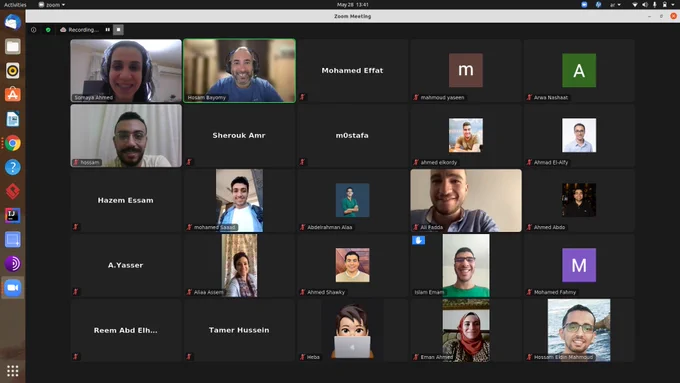Click Mohamed Fahmy's purple 'M' avatar

point(579,265)
